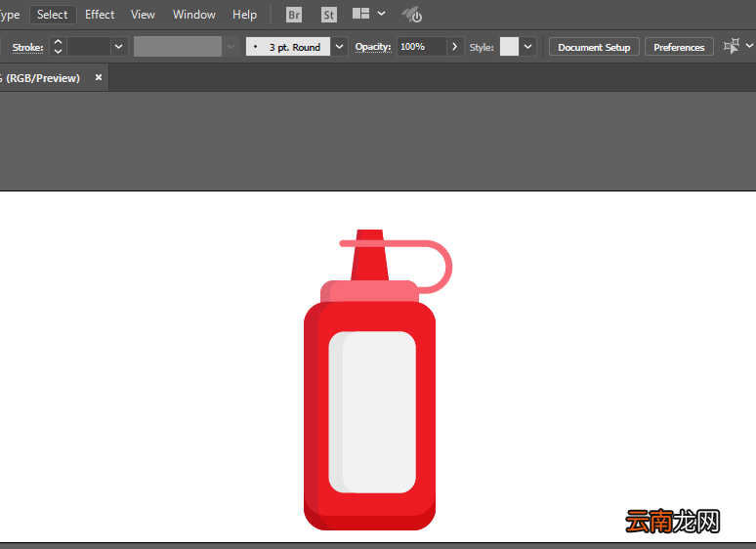Expand the opacity slider arrow
The width and height of the screenshot is (756, 549).
[x=454, y=47]
